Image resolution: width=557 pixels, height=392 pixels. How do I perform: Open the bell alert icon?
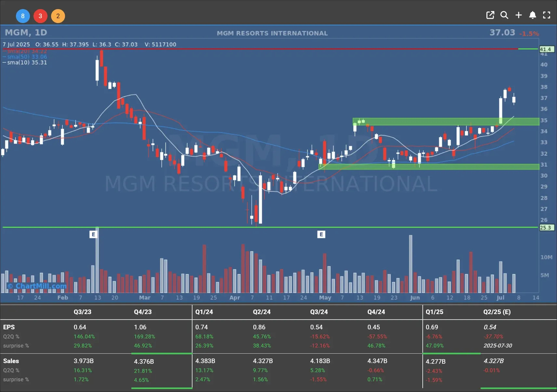pyautogui.click(x=532, y=15)
